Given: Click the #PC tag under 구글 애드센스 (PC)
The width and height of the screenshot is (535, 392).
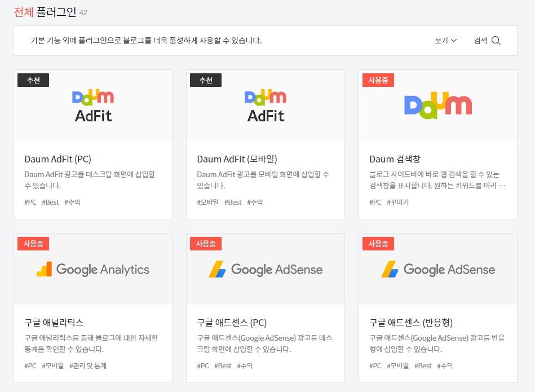Looking at the screenshot, I should (x=203, y=365).
